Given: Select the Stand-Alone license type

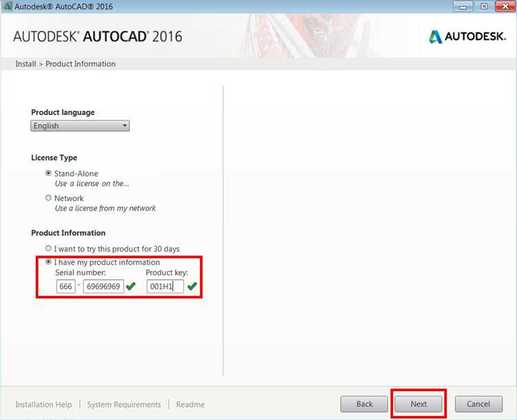Looking at the screenshot, I should pyautogui.click(x=48, y=174).
